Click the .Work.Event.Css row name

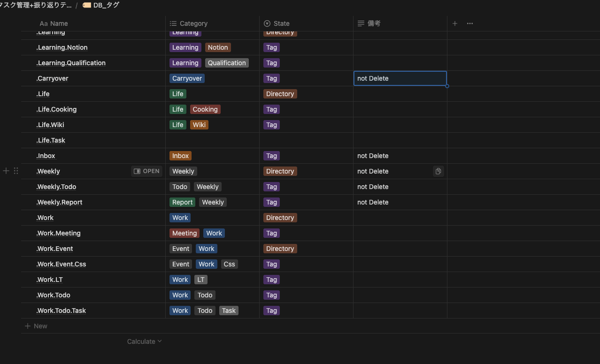[61, 264]
